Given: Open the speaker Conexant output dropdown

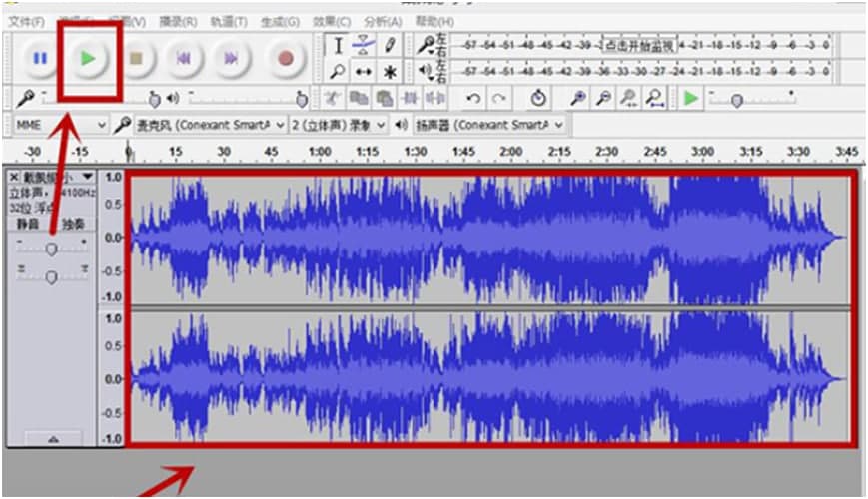Looking at the screenshot, I should pos(488,125).
